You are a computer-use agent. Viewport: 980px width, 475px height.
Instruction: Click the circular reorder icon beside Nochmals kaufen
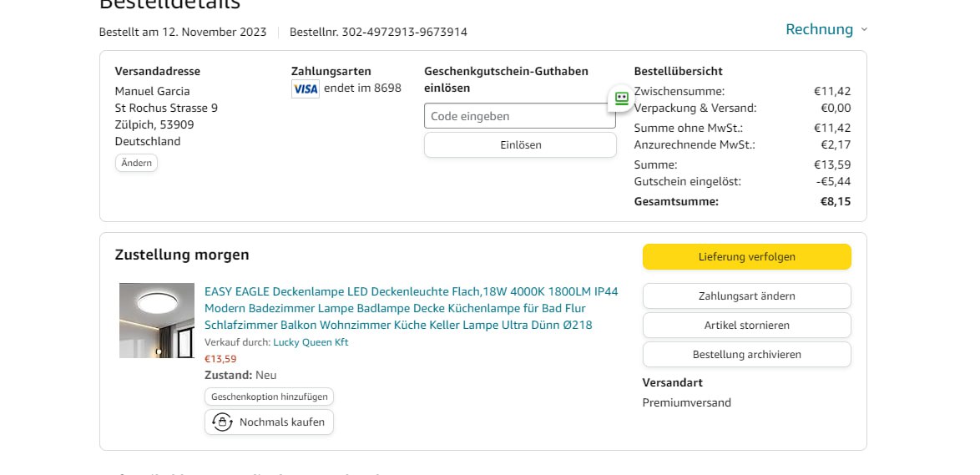(x=222, y=422)
